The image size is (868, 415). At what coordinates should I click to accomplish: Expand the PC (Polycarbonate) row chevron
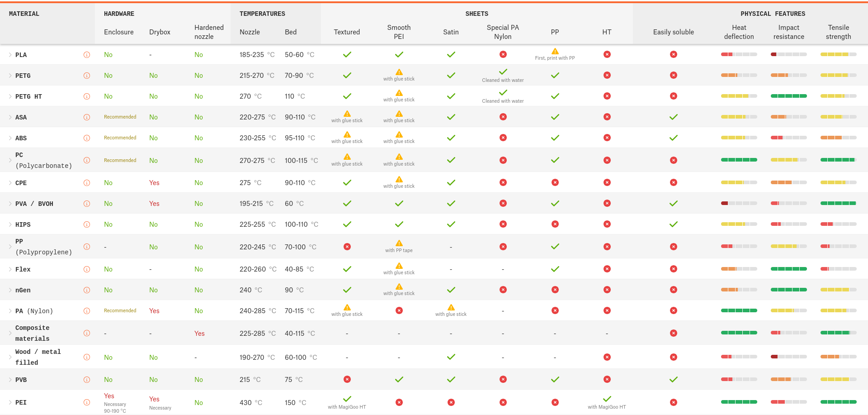(x=10, y=160)
